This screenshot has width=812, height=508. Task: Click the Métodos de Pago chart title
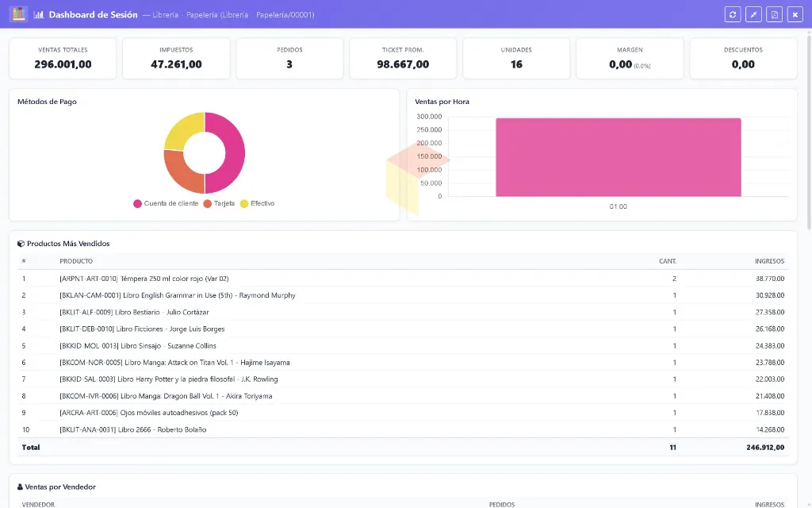(x=47, y=102)
